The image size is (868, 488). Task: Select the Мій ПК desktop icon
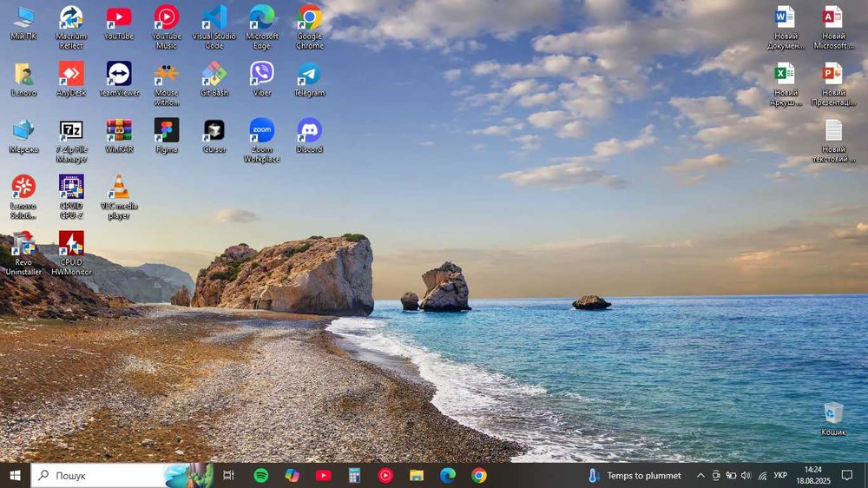pyautogui.click(x=23, y=23)
